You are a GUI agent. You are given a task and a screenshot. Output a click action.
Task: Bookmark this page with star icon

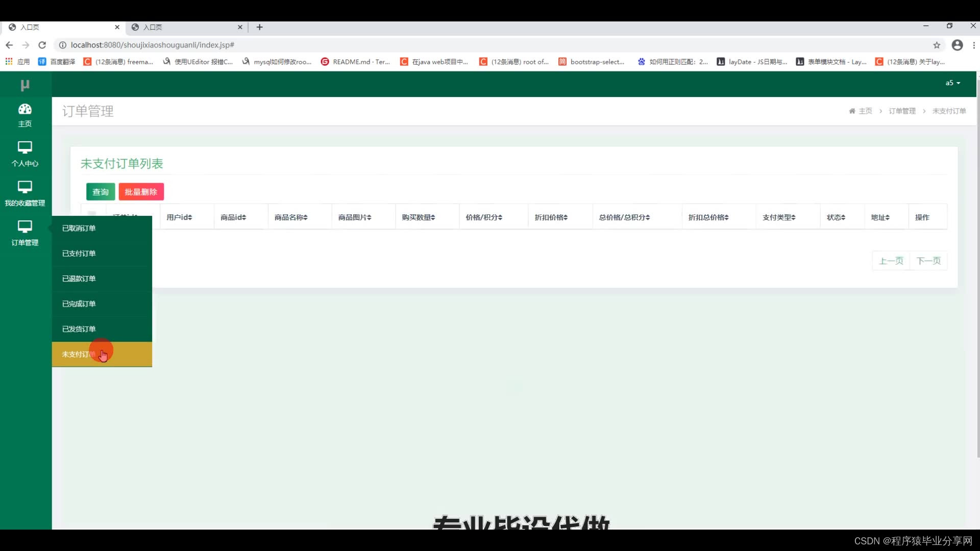coord(937,45)
